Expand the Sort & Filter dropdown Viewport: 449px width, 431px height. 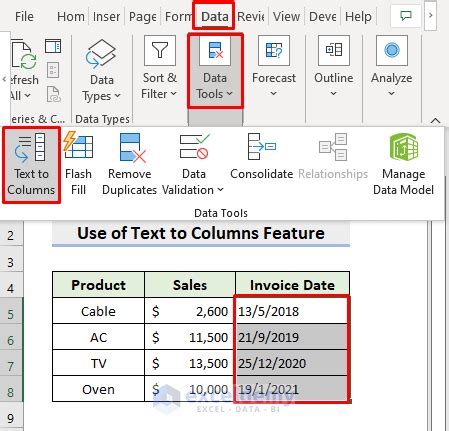click(x=160, y=68)
